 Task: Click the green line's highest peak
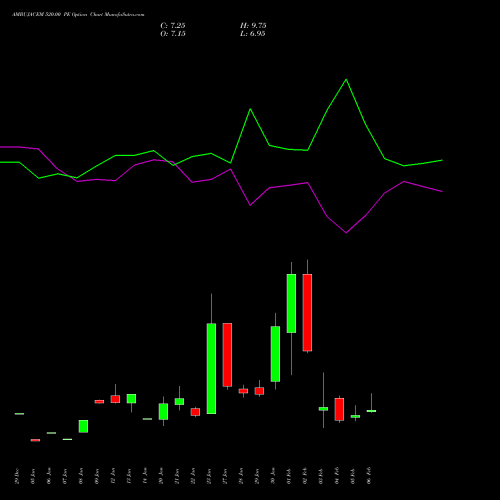click(346, 80)
